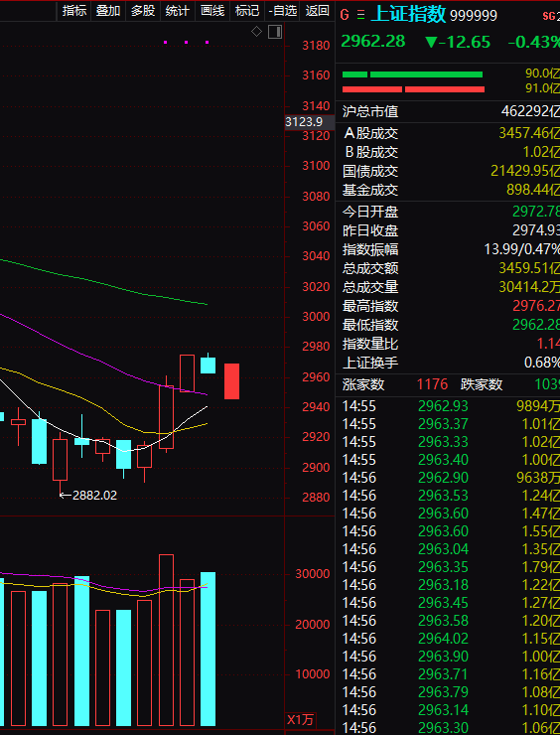This screenshot has height=735, width=560.
Task: Open the 指标 indicators menu
Action: click(74, 10)
